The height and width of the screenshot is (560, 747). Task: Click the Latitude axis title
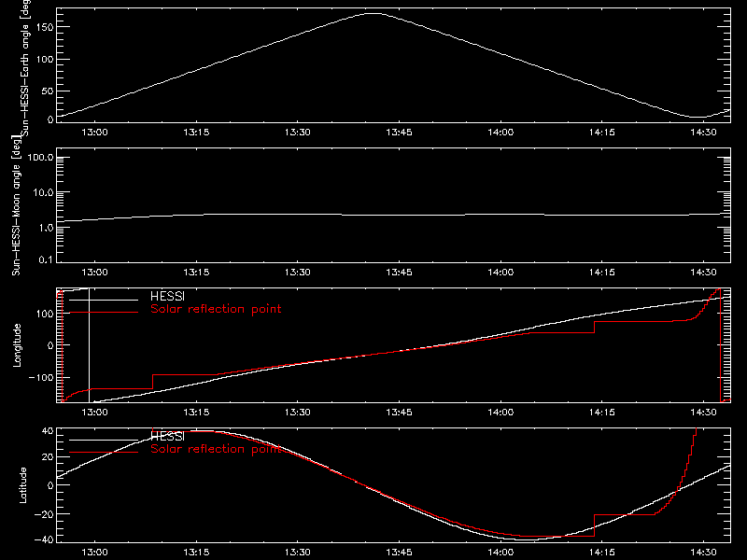tap(22, 485)
